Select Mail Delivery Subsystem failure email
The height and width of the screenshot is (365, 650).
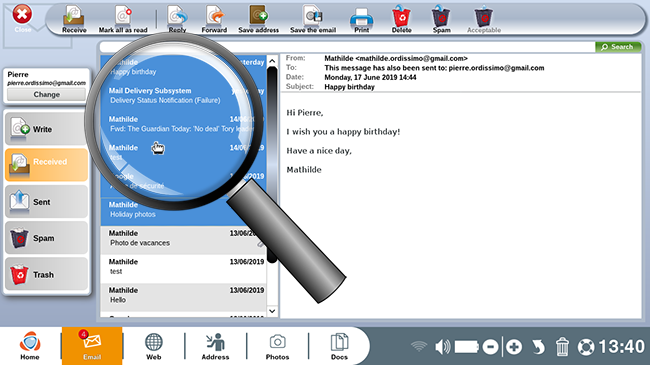(183, 95)
